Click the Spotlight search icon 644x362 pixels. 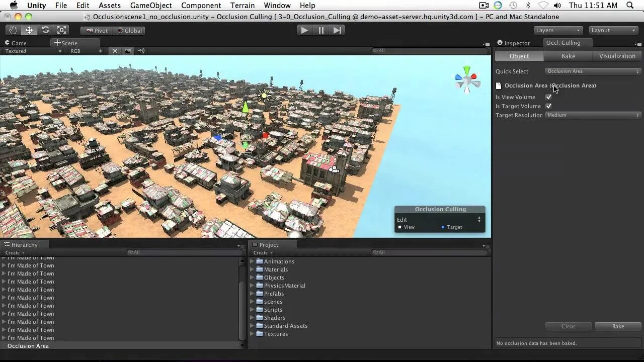click(x=630, y=6)
